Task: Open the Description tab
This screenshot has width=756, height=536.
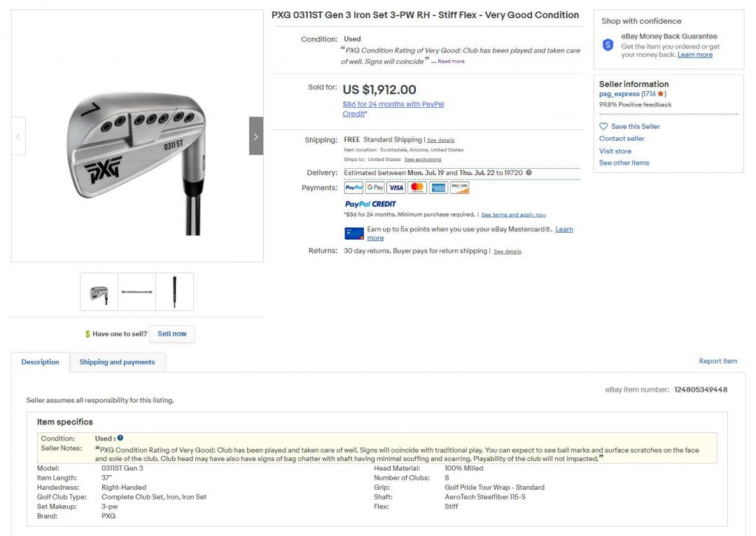Action: 40,362
